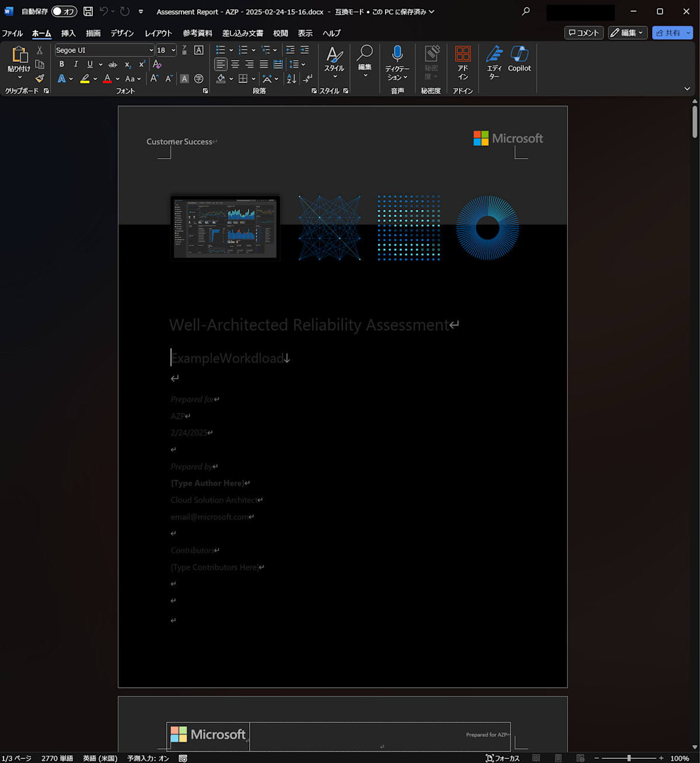
Task: Align text right
Action: (x=250, y=64)
